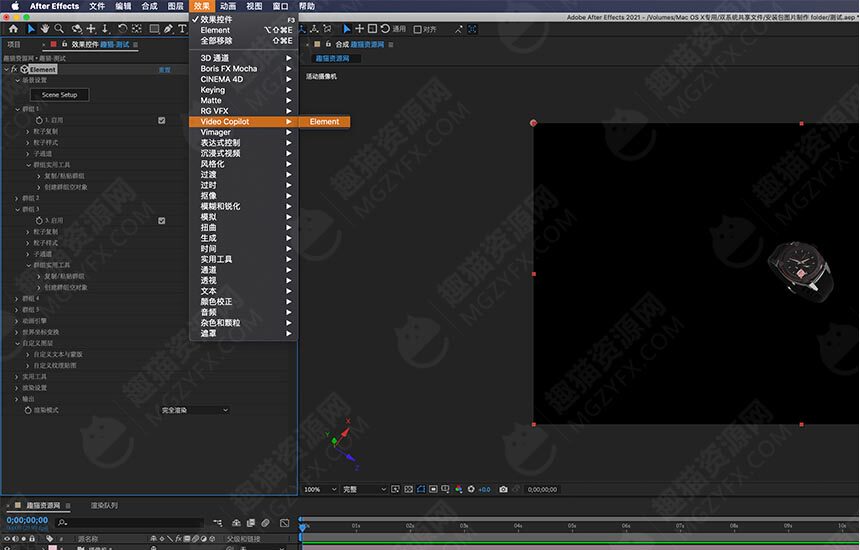Expand the 群组 2 group
Image resolution: width=860 pixels, height=550 pixels.
17,198
